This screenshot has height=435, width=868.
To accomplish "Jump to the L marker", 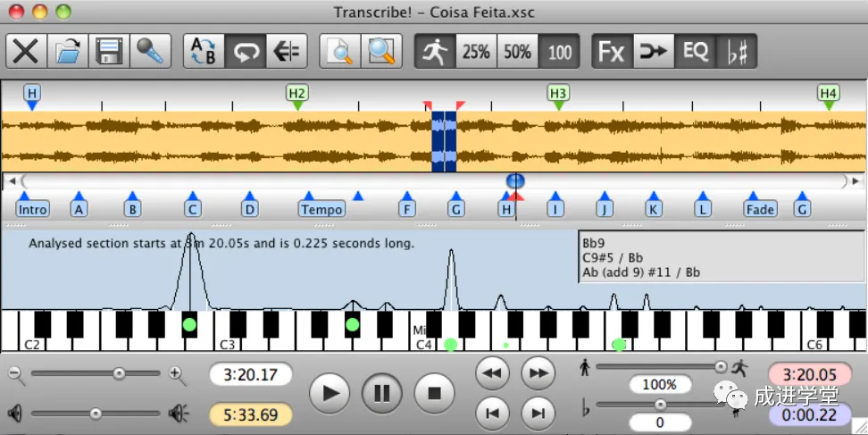I will coord(703,209).
